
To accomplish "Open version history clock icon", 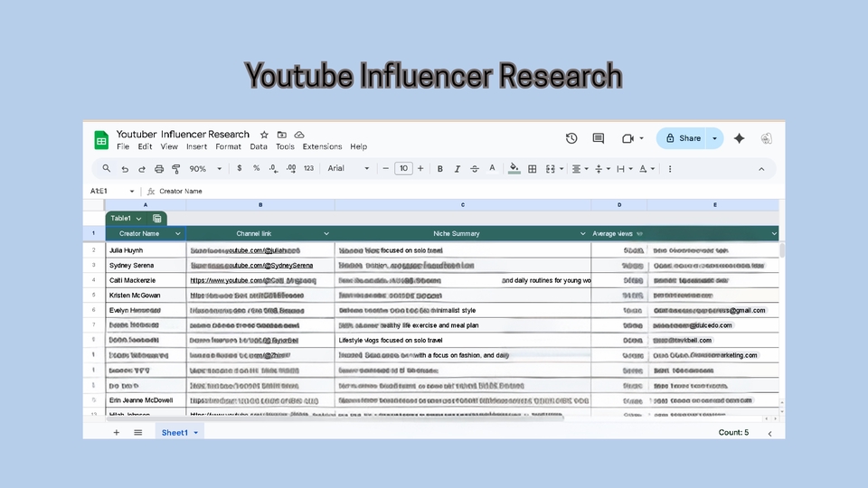I will click(x=571, y=138).
